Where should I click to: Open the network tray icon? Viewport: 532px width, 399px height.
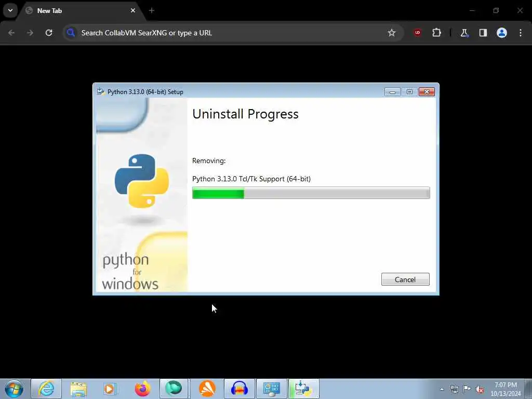pos(454,389)
